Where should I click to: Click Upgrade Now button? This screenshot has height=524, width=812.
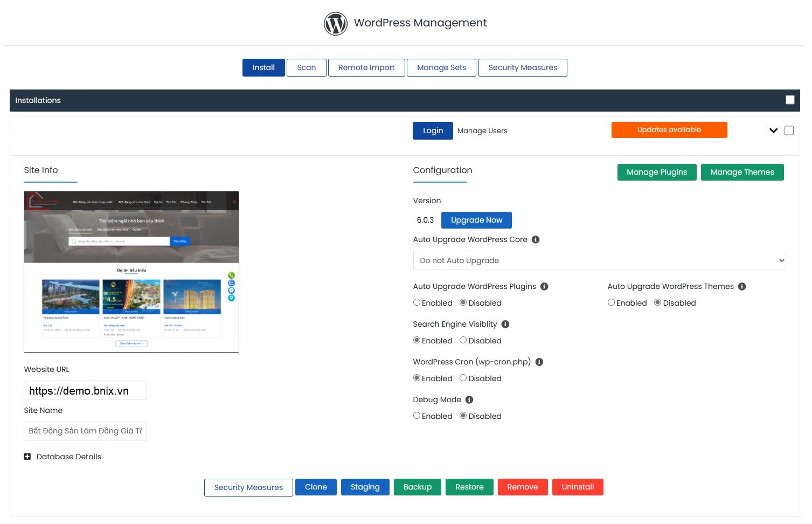[x=476, y=220]
